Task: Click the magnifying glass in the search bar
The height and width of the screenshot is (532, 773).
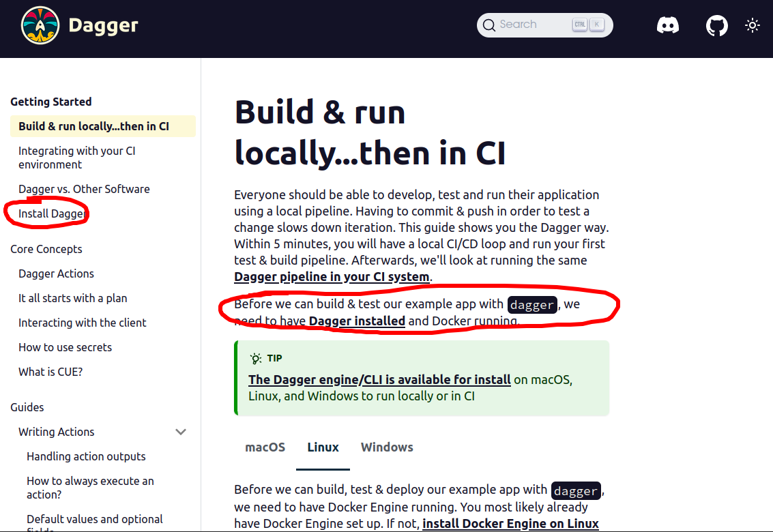Action: (489, 25)
